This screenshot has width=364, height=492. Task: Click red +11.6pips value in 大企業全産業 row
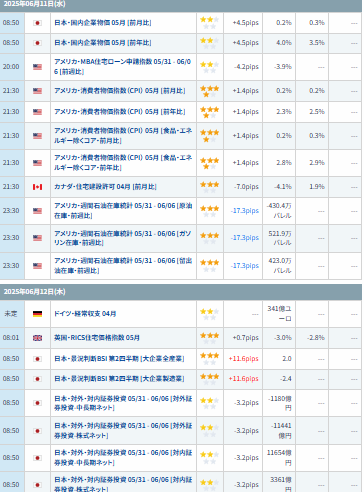click(244, 359)
